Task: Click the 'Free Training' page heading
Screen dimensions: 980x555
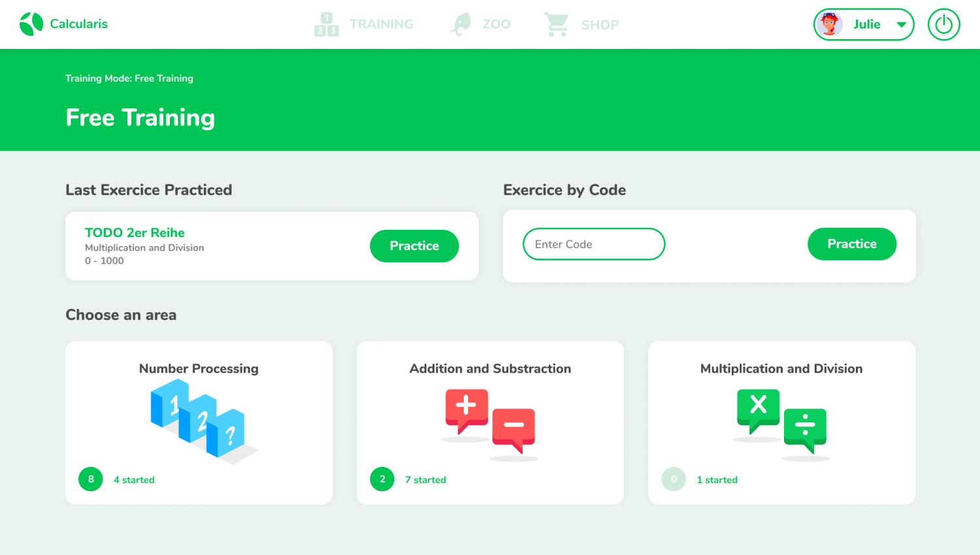Action: point(140,118)
